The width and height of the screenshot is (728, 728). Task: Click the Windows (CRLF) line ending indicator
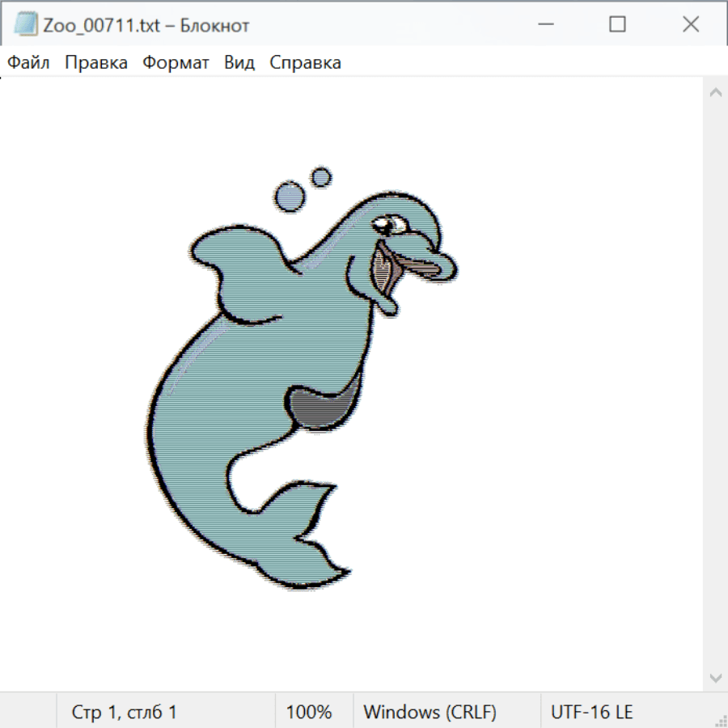[430, 712]
